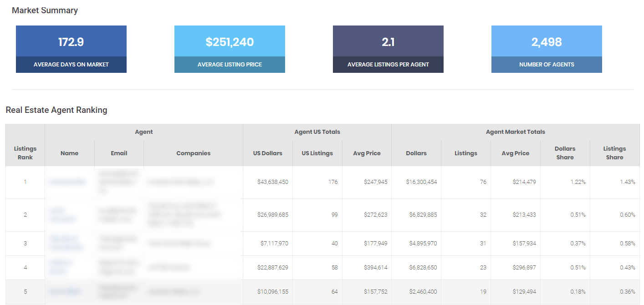
Task: Open rank 1 listings link
Action: pos(25,182)
